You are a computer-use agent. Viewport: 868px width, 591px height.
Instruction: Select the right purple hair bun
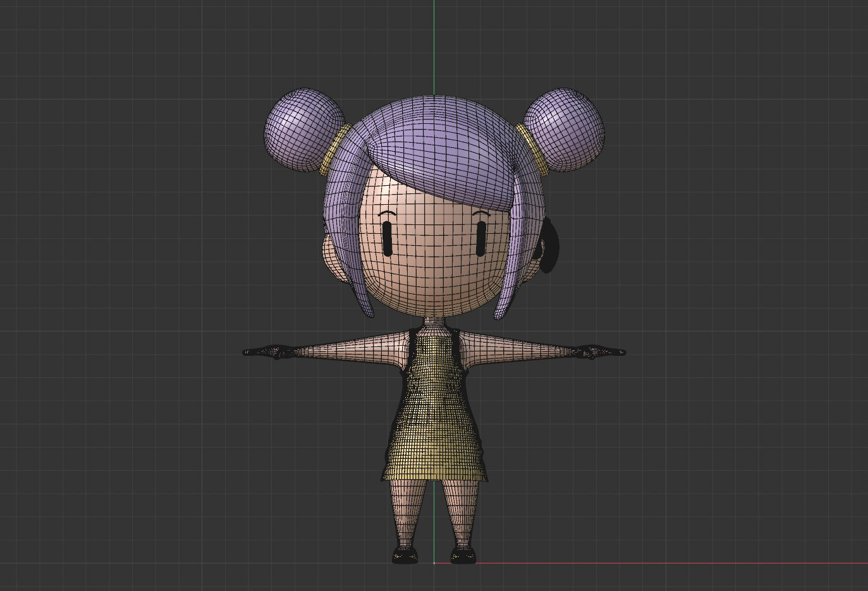(x=564, y=130)
